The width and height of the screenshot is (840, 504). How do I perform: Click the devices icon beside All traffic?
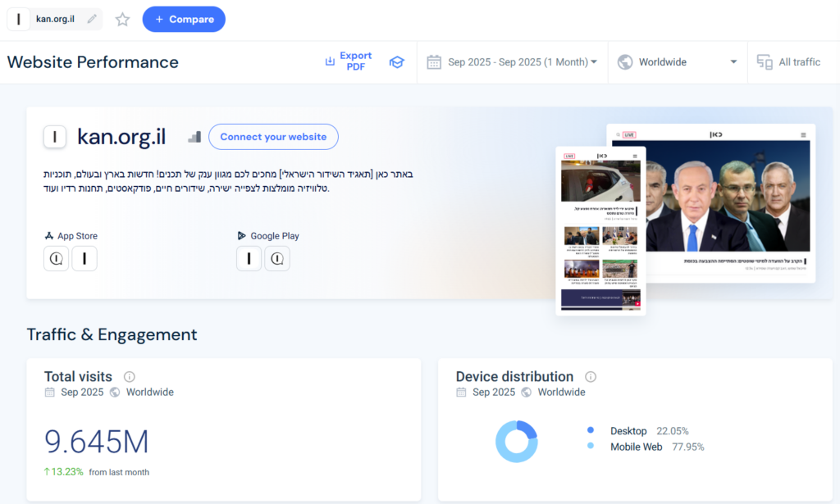tap(765, 62)
